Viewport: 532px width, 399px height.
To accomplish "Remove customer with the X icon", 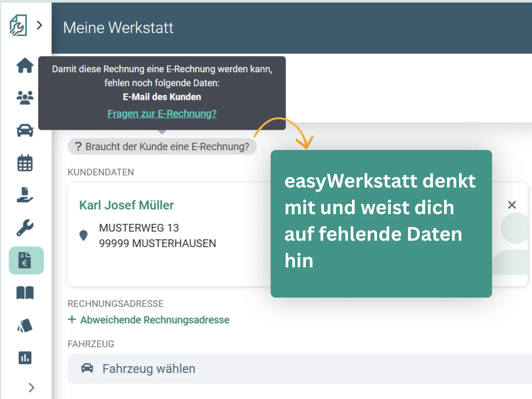I will coord(512,205).
